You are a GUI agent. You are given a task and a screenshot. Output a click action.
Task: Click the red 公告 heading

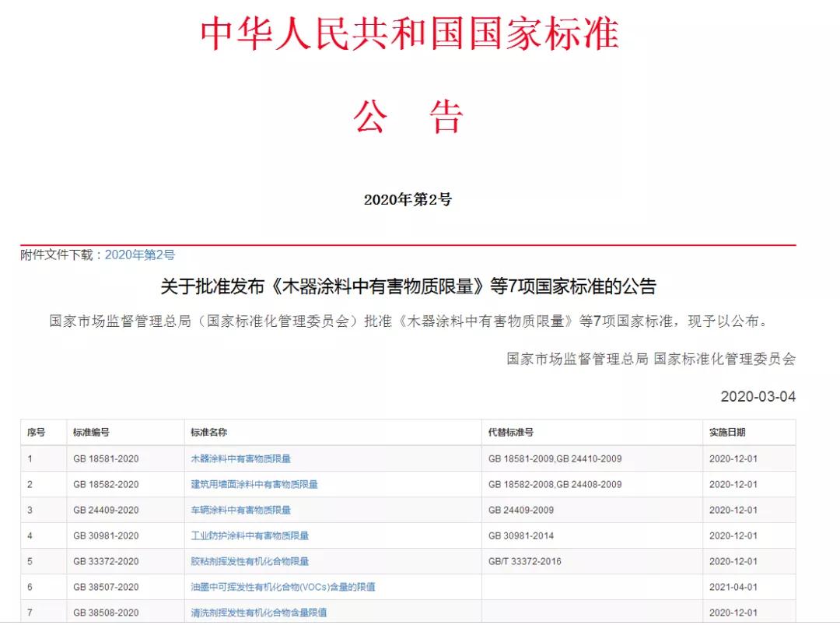(x=408, y=117)
